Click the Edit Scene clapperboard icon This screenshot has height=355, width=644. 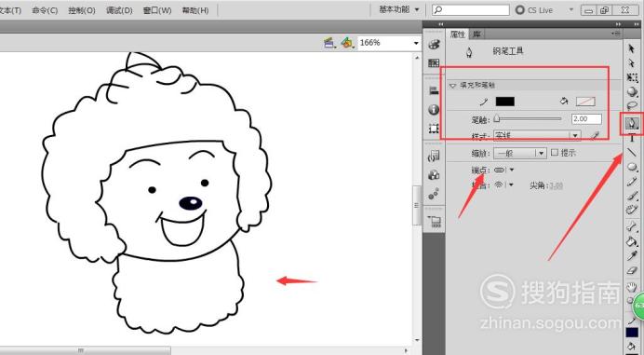(x=329, y=43)
